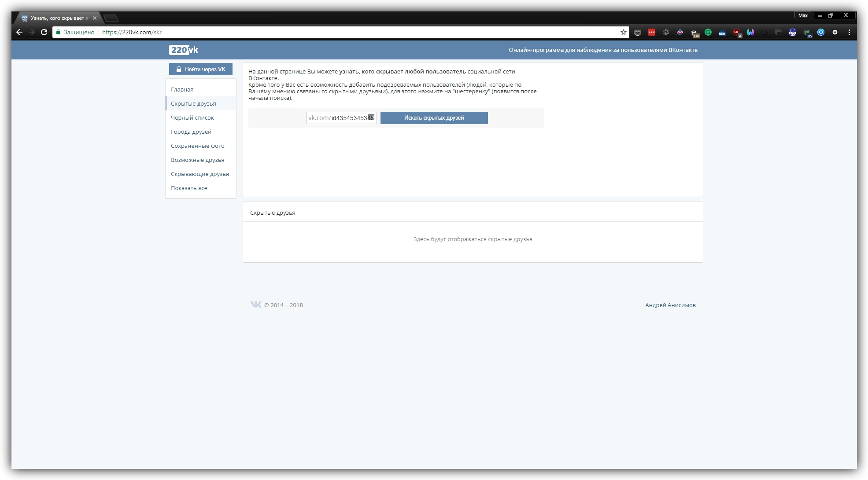Click the VK logo in footer
The width and height of the screenshot is (868, 480).
(256, 304)
